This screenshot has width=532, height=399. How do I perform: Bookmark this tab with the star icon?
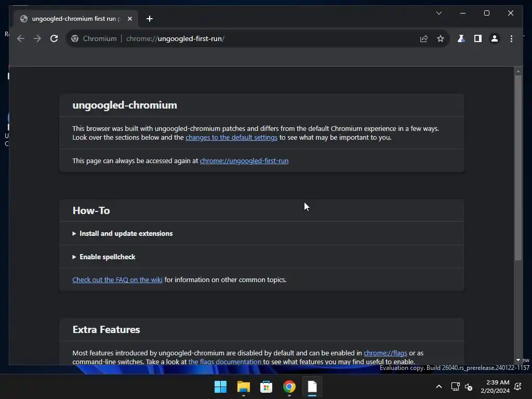pos(441,38)
